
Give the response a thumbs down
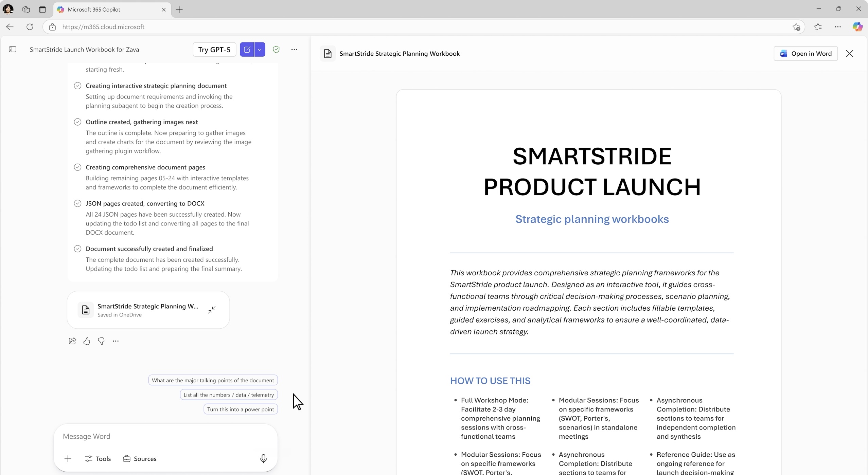point(101,341)
